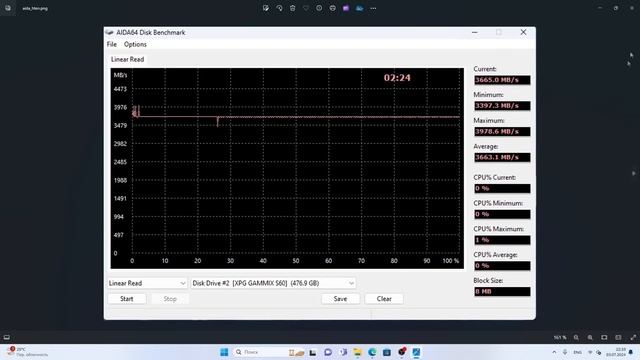This screenshot has width=640, height=360.
Task: Close the AIDA64 Disk Benchmark window
Action: tap(523, 32)
